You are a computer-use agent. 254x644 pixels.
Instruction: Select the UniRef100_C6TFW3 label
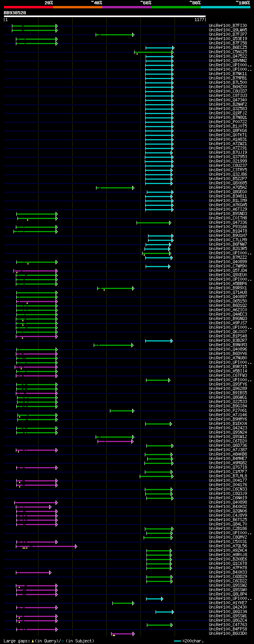[x=228, y=376]
